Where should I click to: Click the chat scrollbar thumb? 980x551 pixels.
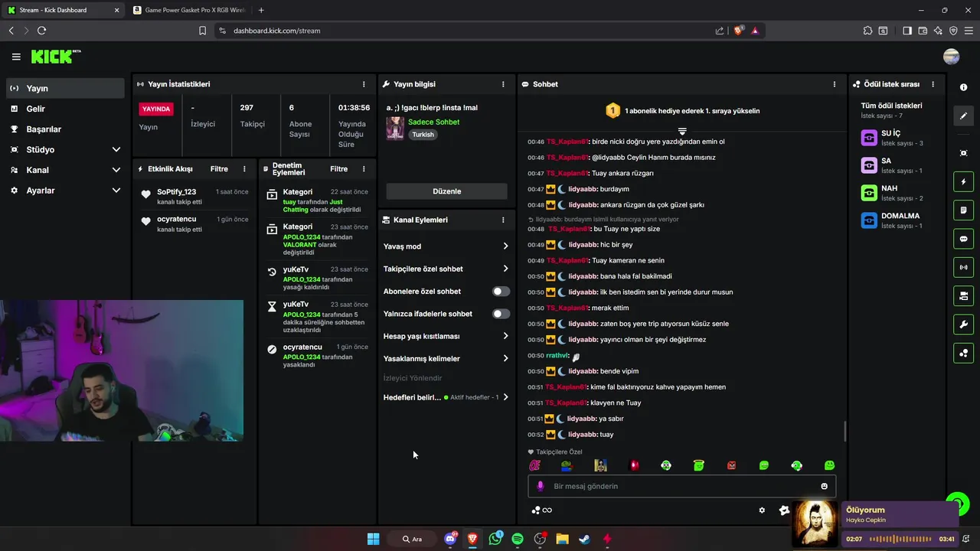tap(845, 431)
